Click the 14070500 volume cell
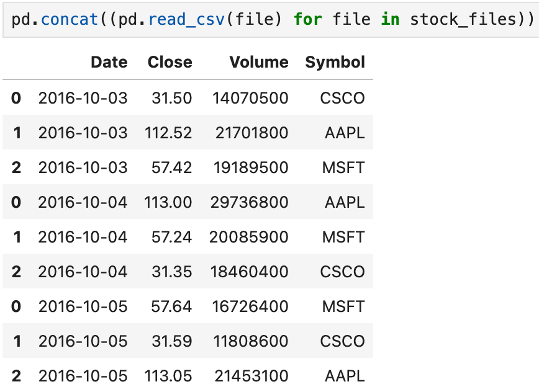 click(x=250, y=98)
